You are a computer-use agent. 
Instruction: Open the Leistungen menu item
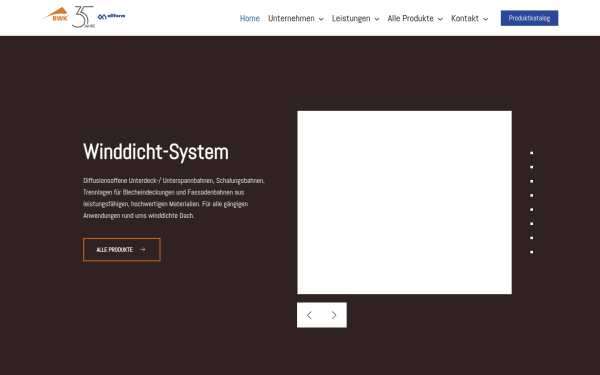(x=351, y=18)
